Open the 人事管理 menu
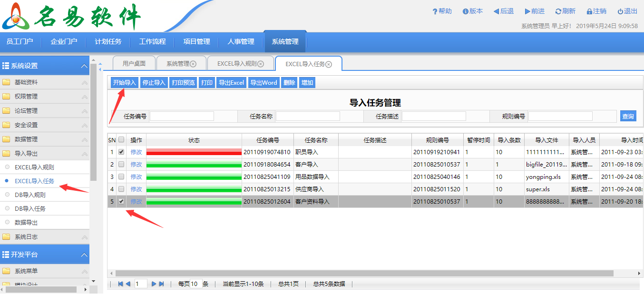The height and width of the screenshot is (295, 644). 241,42
